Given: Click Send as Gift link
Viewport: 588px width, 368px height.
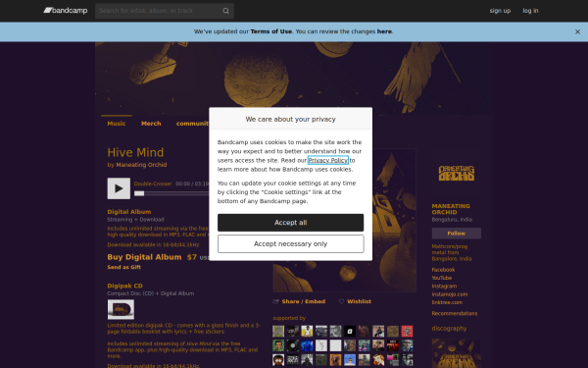Looking at the screenshot, I should 124,267.
